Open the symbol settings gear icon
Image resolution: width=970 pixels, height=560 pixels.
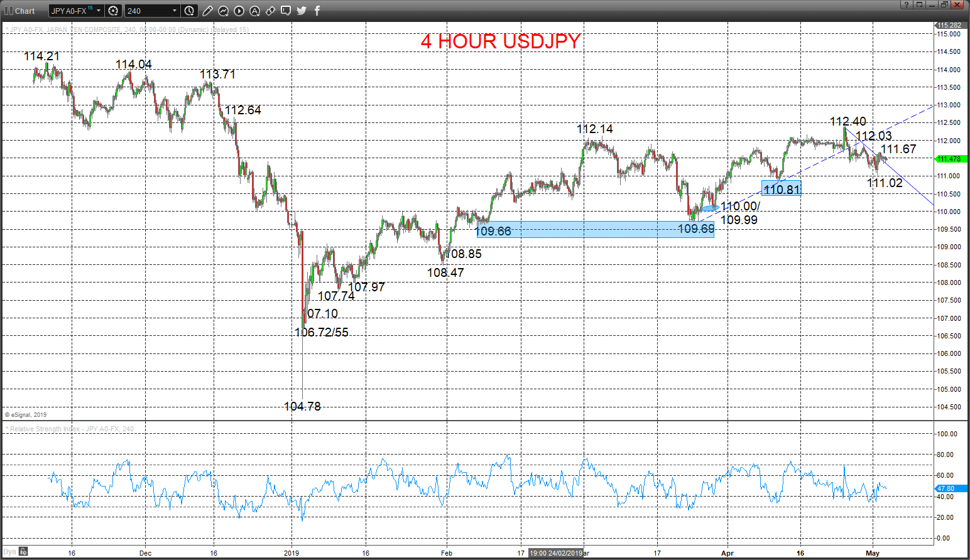[x=113, y=11]
